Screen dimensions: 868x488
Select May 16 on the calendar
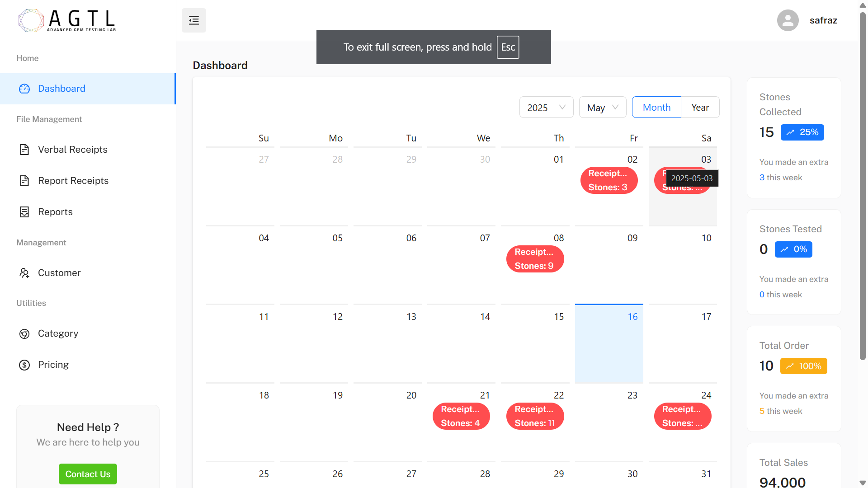[609, 343]
